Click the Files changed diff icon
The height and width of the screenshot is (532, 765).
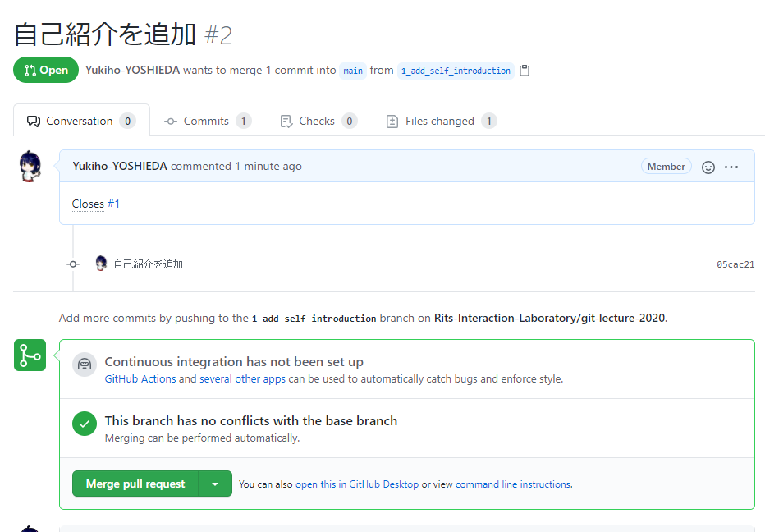(x=392, y=121)
